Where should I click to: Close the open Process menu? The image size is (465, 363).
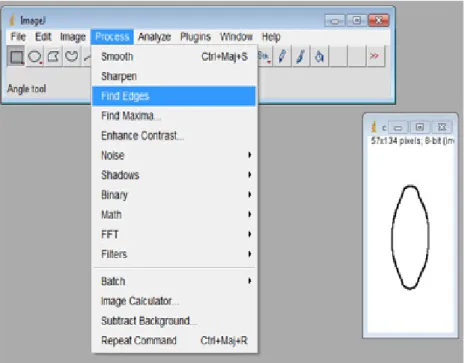[112, 37]
